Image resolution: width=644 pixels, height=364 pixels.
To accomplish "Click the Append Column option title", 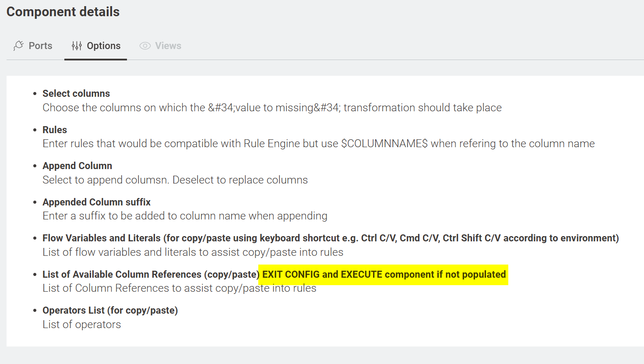I will point(77,166).
